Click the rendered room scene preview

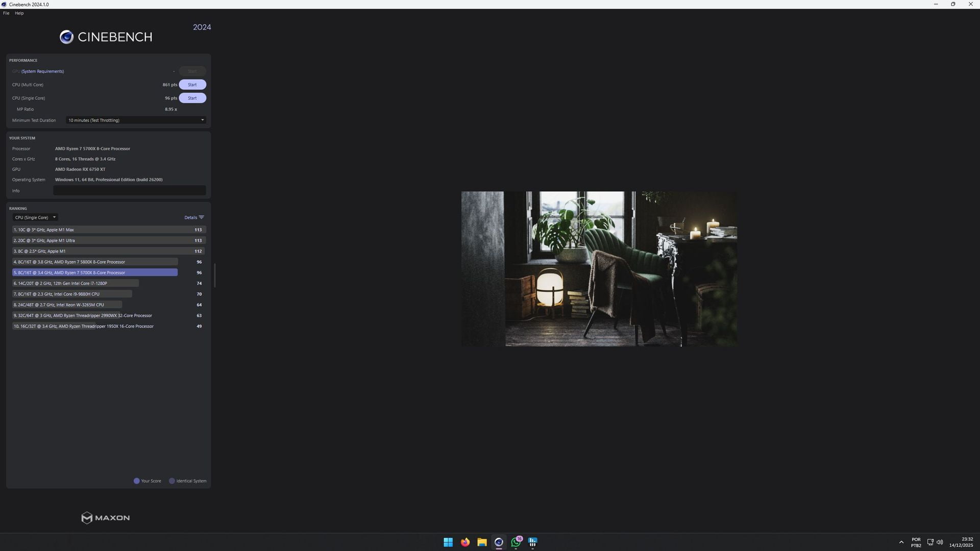click(599, 269)
